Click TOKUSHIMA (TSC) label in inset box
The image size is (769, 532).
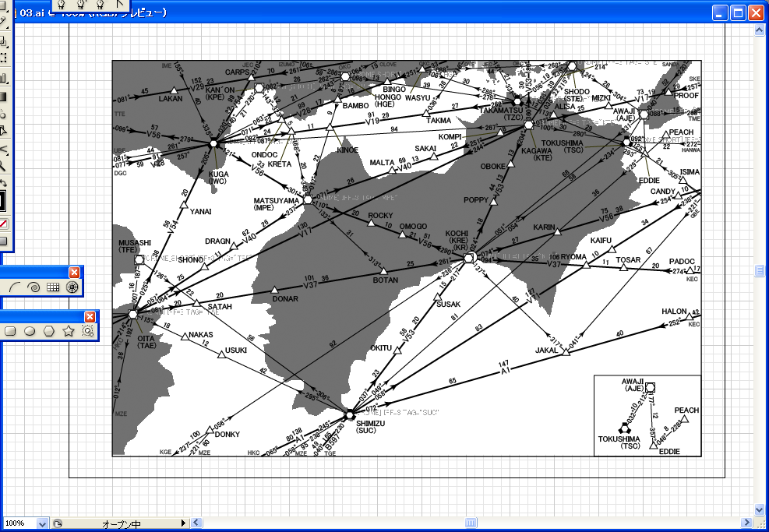(x=619, y=442)
